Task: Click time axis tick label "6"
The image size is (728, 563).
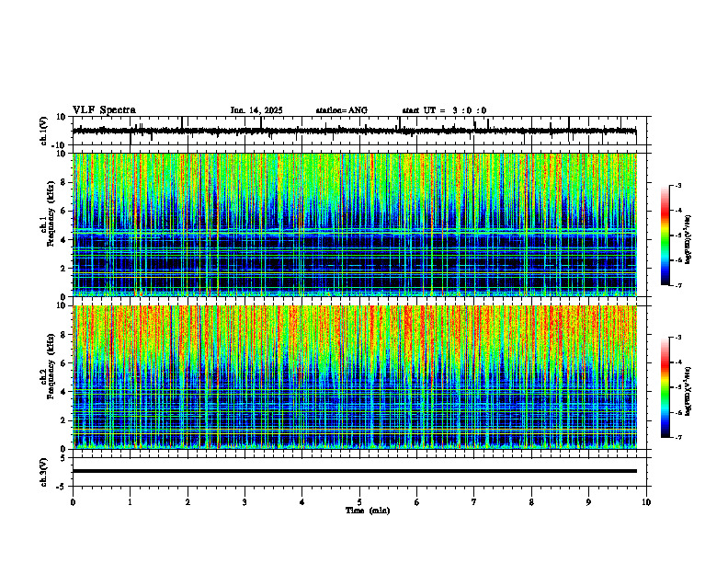Action: [417, 502]
